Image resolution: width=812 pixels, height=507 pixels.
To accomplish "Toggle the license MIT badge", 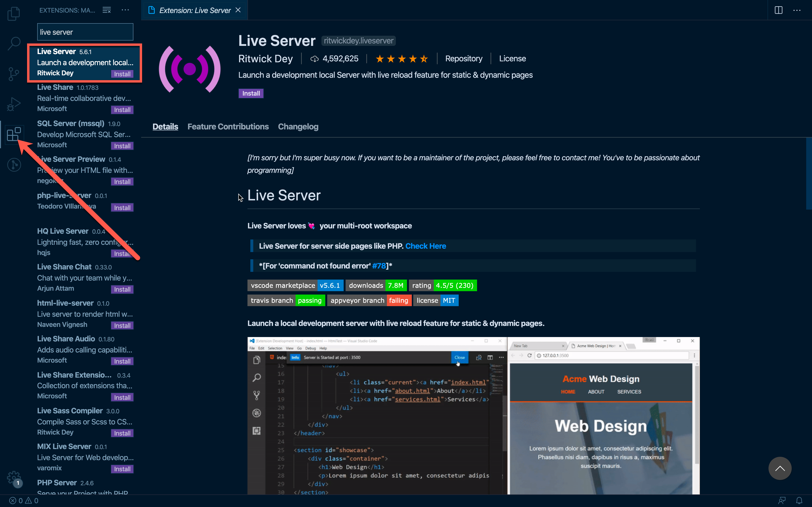I will 437,300.
